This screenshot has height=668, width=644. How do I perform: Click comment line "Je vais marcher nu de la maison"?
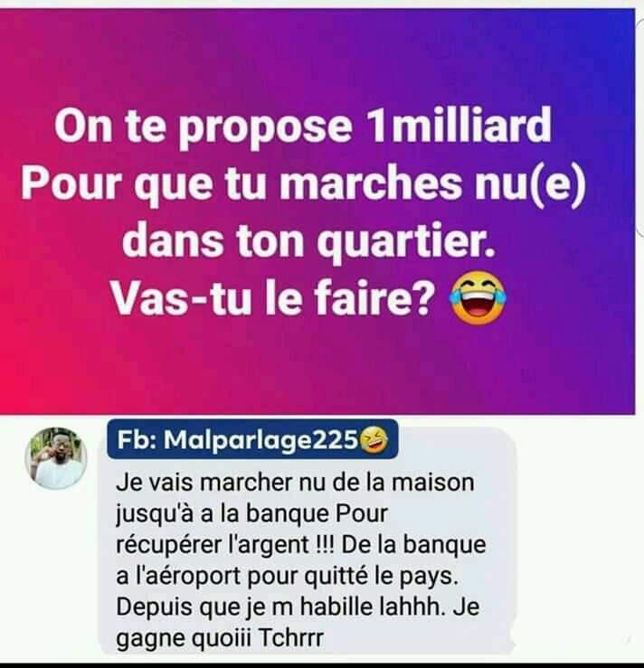pos(295,484)
